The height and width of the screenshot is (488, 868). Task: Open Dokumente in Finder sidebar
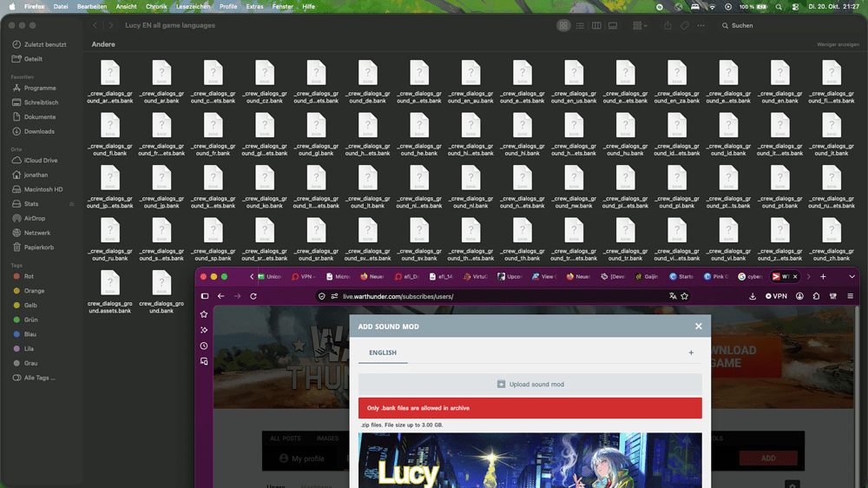[x=35, y=117]
